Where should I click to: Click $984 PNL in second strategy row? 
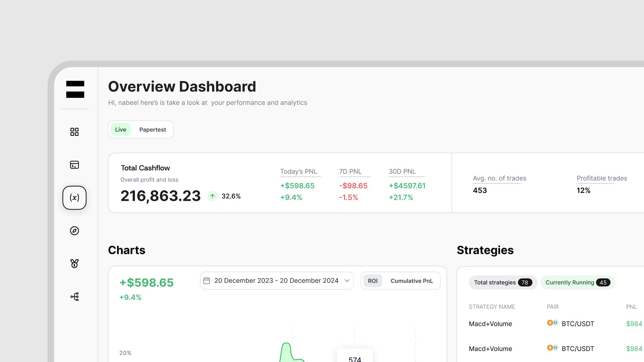(634, 349)
